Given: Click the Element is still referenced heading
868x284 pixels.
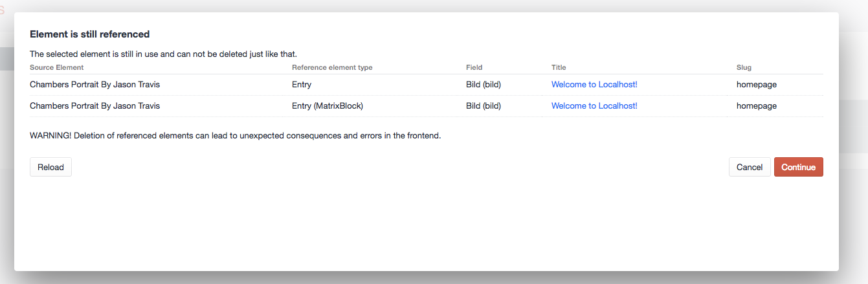Looking at the screenshot, I should click(x=90, y=34).
